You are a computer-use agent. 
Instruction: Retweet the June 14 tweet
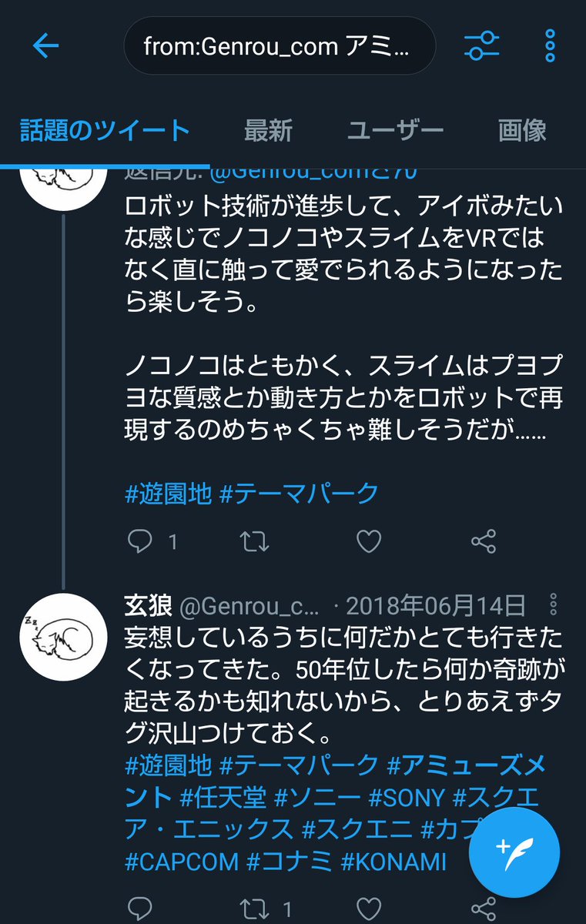pyautogui.click(x=253, y=909)
